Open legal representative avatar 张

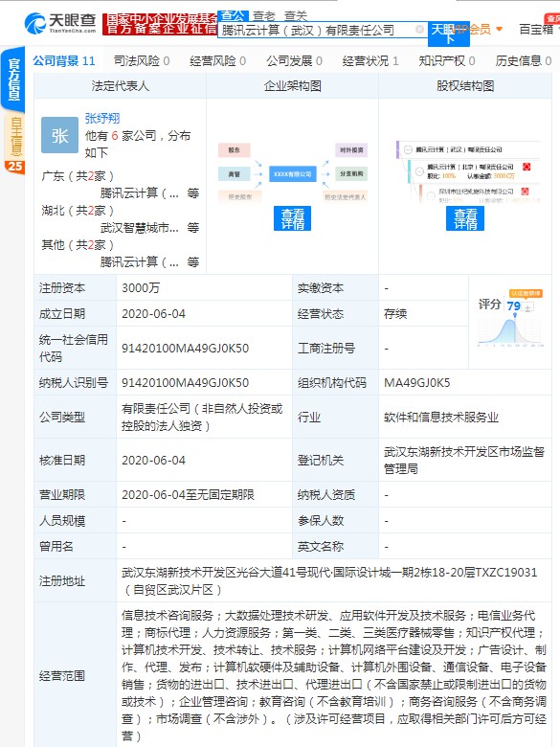59,135
